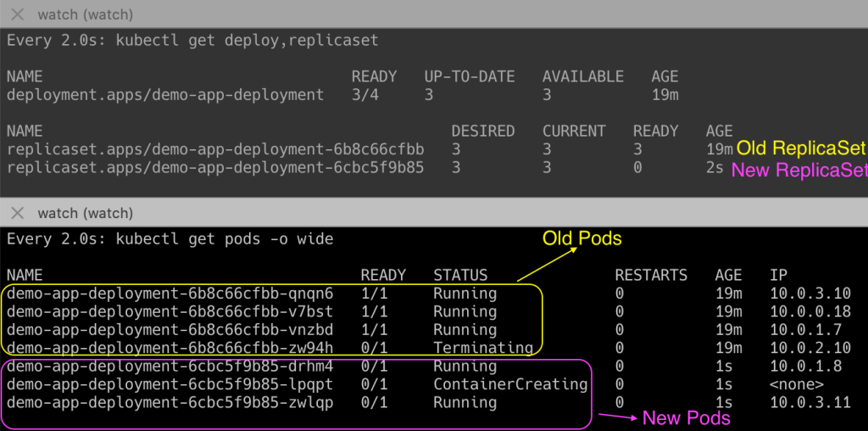Click the deployment.apps/demo-app-deployment row name
This screenshot has height=431, width=868.
[x=165, y=95]
